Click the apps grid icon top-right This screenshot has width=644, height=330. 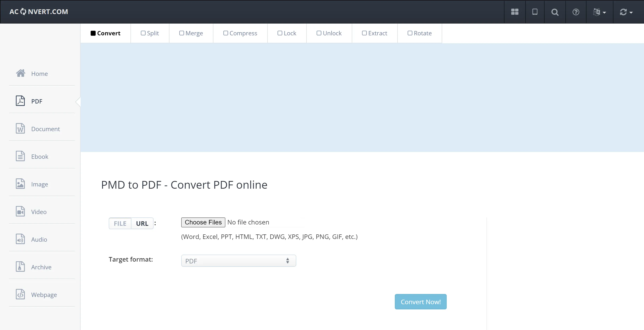pos(515,11)
